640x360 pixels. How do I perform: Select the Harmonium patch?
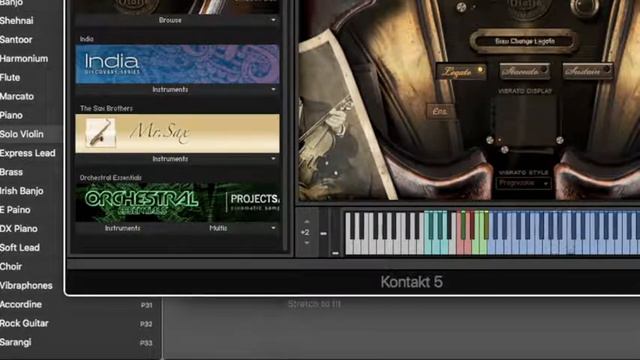[x=24, y=58]
